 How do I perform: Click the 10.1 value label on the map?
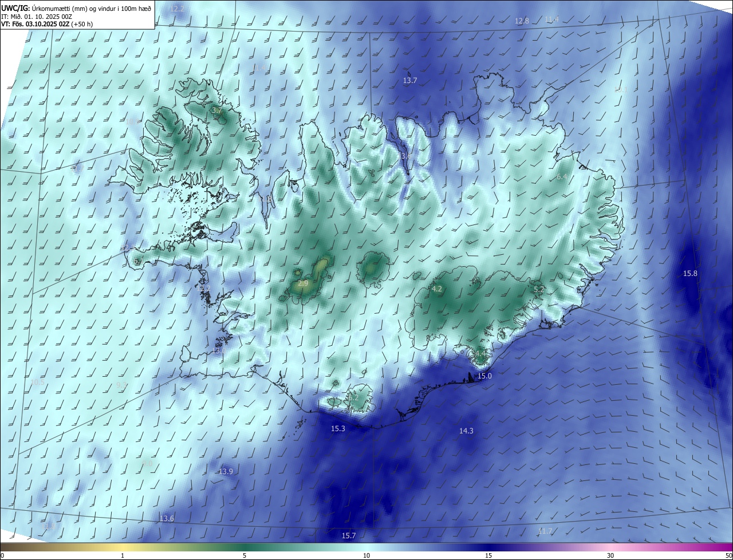pyautogui.click(x=620, y=90)
